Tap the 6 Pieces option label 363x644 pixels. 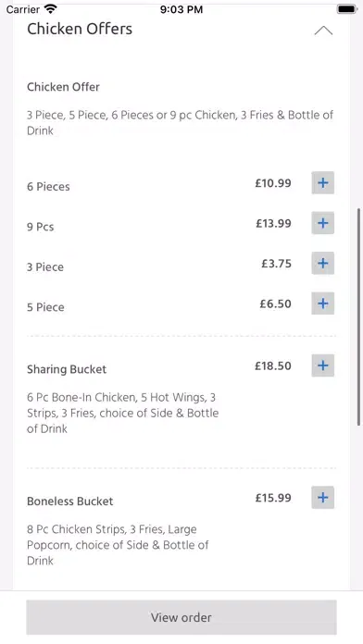(48, 187)
